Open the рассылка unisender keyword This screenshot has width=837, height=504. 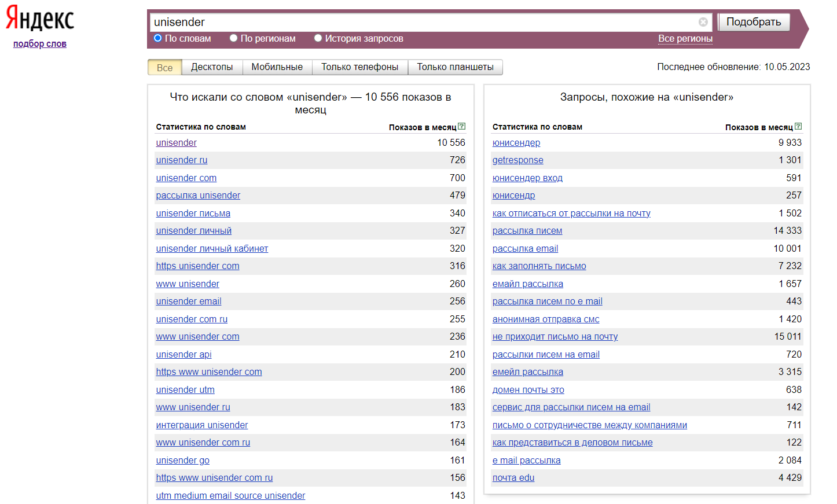(198, 196)
